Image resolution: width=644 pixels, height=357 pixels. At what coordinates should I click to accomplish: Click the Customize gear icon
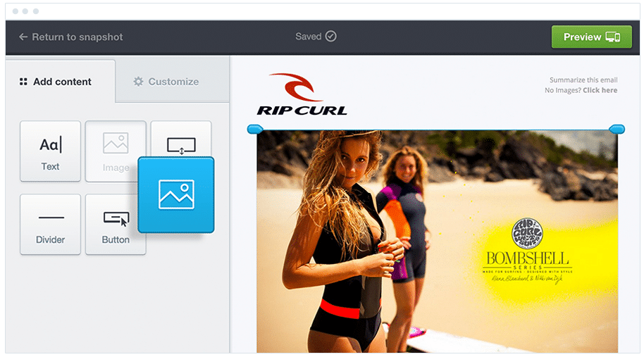pyautogui.click(x=138, y=82)
